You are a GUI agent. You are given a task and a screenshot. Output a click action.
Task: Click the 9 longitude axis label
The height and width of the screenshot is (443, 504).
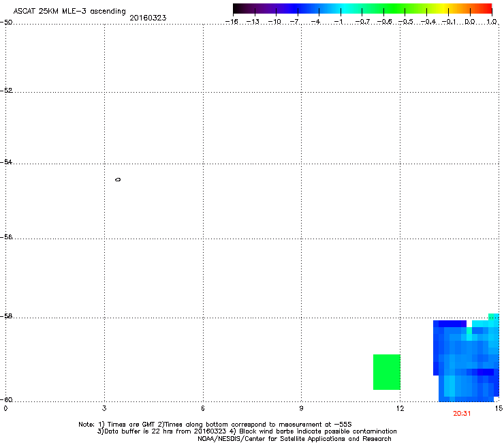[301, 408]
